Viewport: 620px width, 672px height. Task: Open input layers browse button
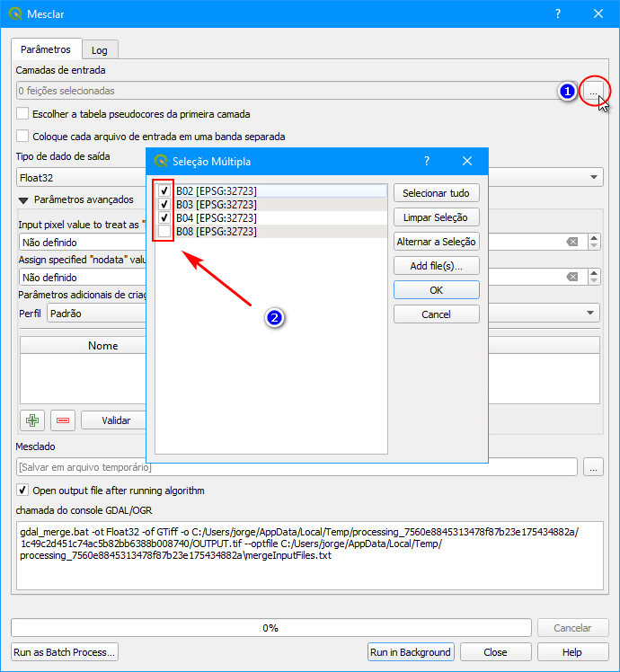(593, 91)
